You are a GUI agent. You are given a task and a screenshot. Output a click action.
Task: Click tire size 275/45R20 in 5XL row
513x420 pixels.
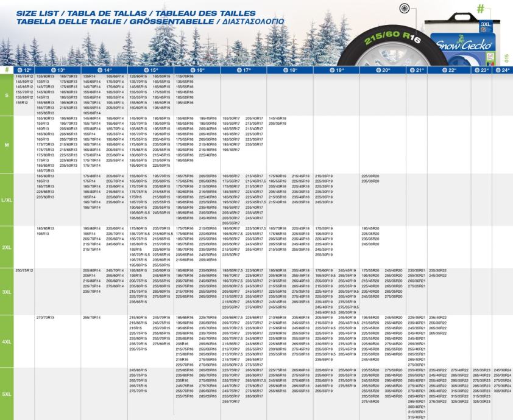click(x=370, y=401)
